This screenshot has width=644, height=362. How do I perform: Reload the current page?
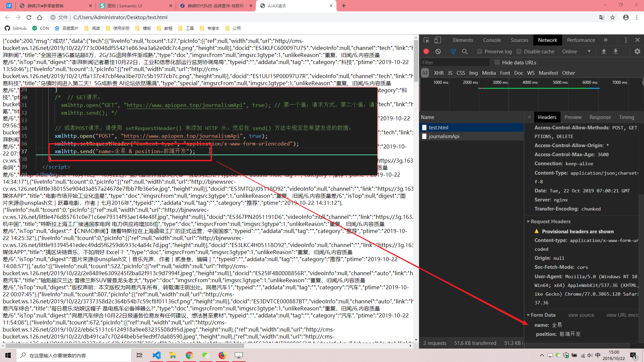tap(29, 17)
